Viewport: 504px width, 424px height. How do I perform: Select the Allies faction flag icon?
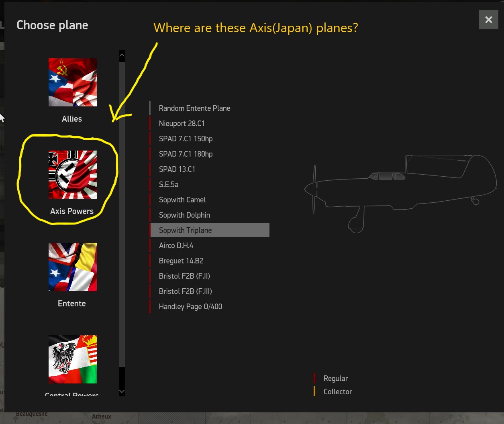tap(73, 82)
